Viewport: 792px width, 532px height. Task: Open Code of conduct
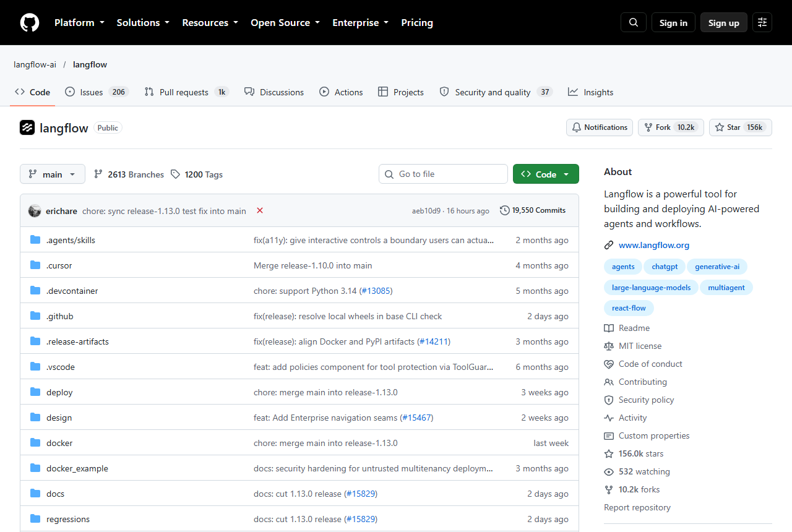pyautogui.click(x=643, y=364)
